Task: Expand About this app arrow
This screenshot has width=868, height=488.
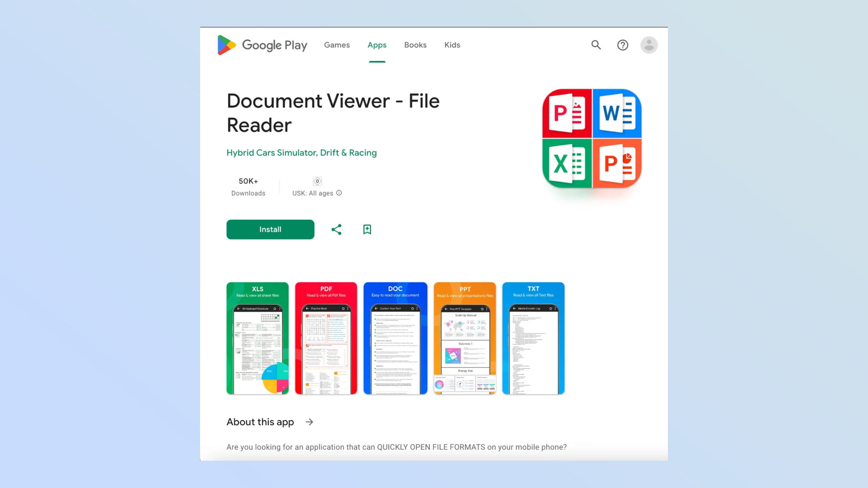Action: pyautogui.click(x=309, y=422)
